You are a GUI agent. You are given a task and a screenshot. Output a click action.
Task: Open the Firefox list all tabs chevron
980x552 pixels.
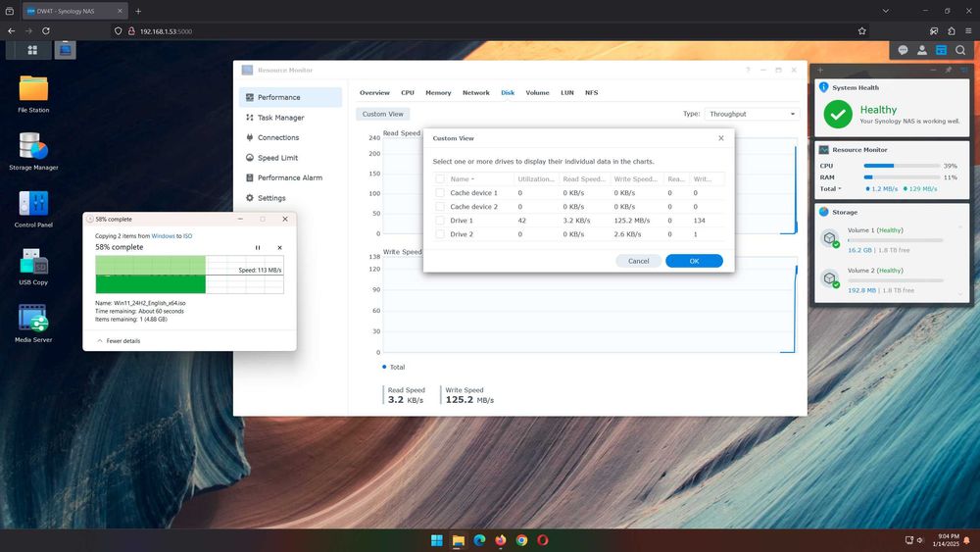pyautogui.click(x=886, y=11)
